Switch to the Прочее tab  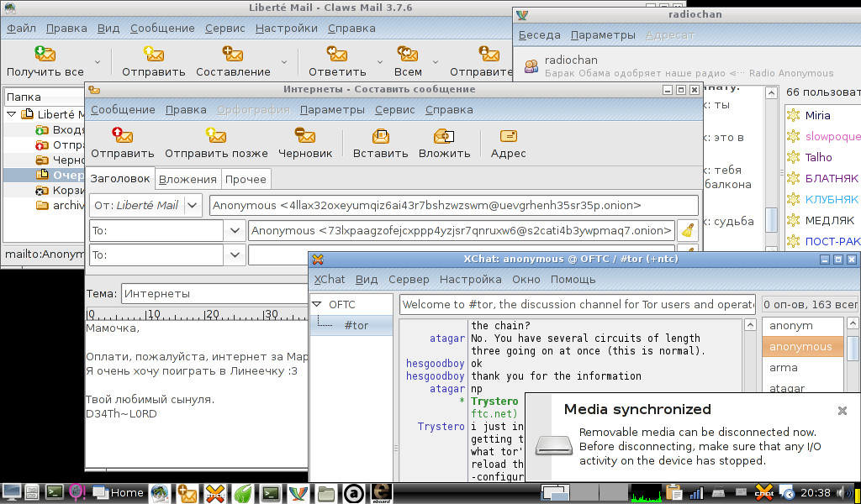[x=246, y=179]
